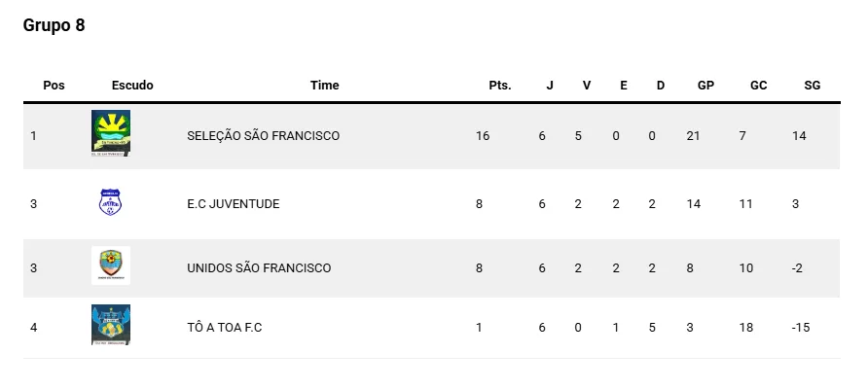Click the Grupo 8 heading

(x=54, y=26)
